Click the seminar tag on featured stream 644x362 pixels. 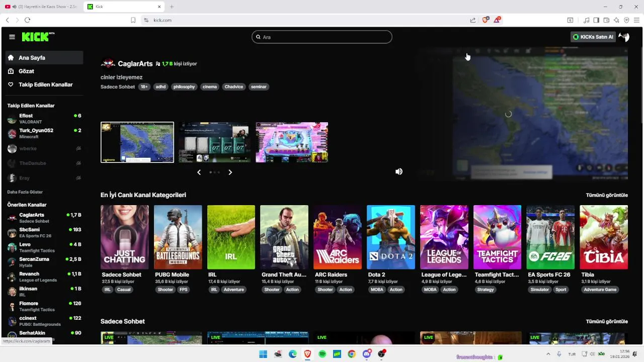click(259, 87)
